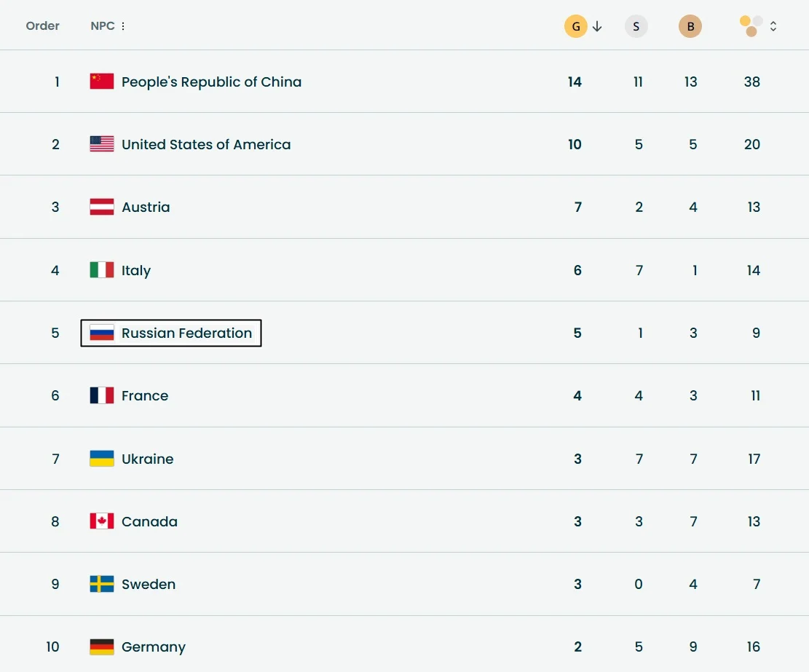Click the total medals icon
This screenshot has height=672, width=809.
point(751,26)
